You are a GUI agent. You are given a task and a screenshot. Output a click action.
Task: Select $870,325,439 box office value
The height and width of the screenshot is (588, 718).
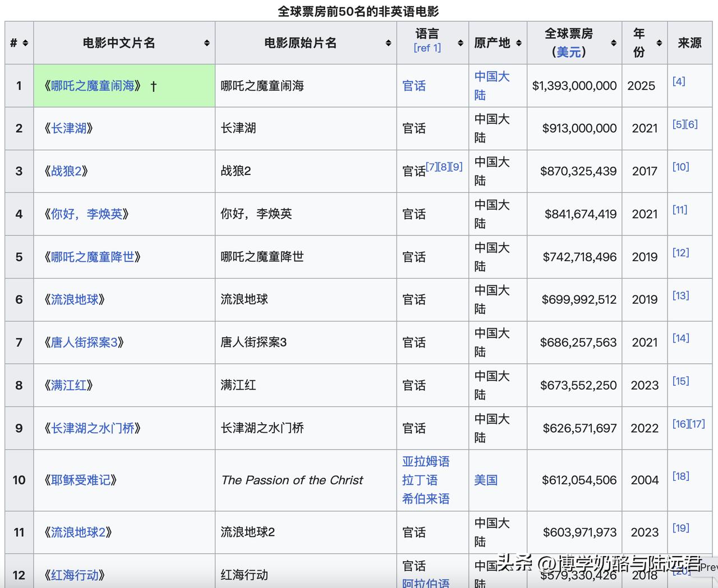578,171
